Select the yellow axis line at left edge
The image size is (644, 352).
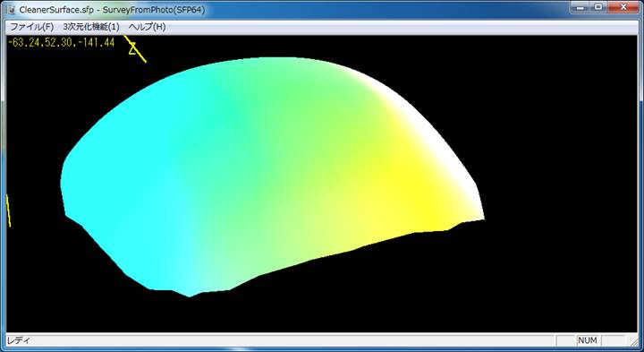click(8, 210)
